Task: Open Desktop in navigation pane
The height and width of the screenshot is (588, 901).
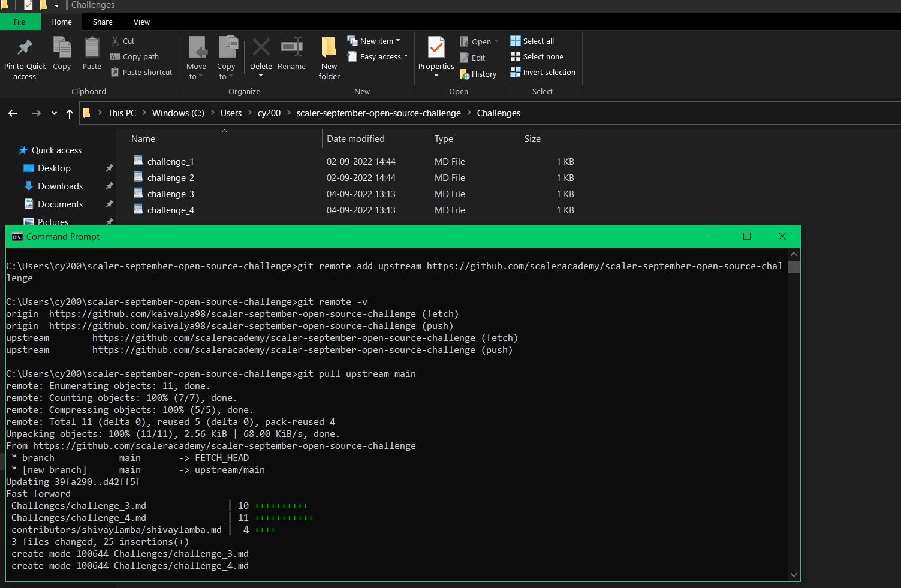Action: pyautogui.click(x=54, y=168)
